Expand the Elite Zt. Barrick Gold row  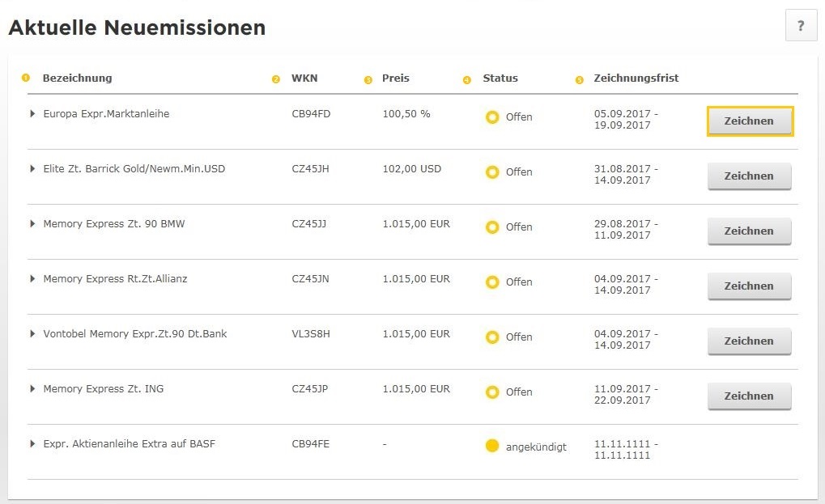(x=32, y=169)
